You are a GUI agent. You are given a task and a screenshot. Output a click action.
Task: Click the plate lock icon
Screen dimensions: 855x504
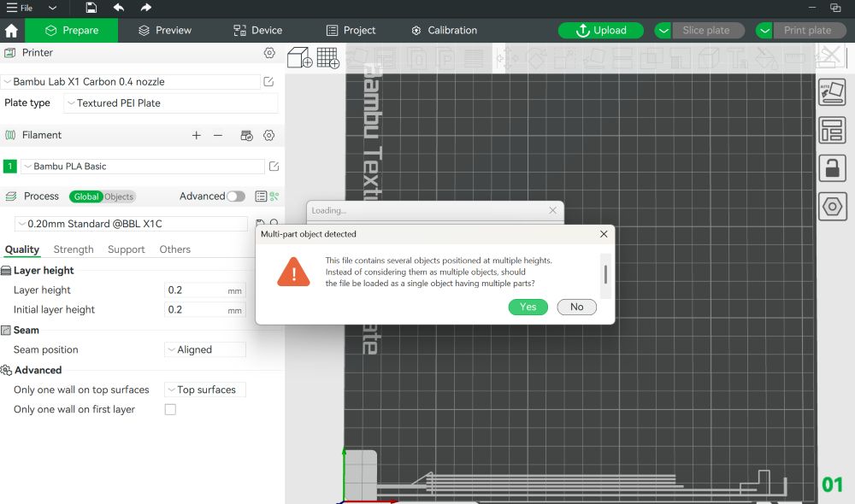click(832, 167)
